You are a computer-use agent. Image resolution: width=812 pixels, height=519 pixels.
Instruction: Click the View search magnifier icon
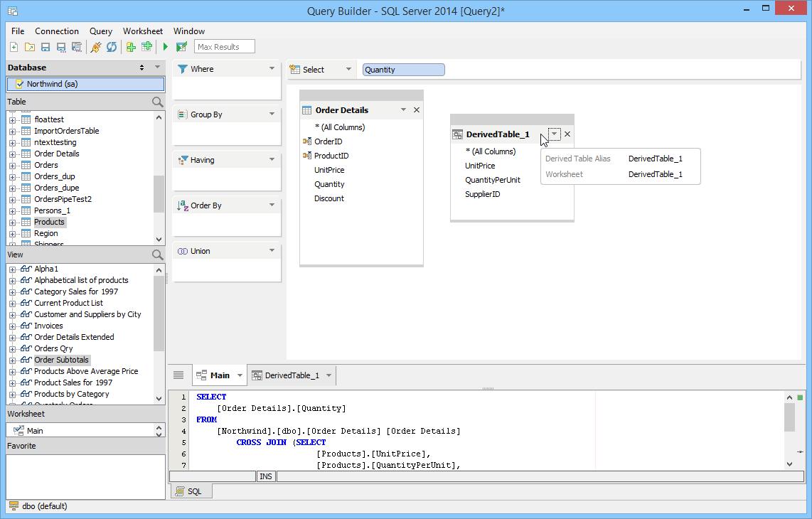pos(158,255)
